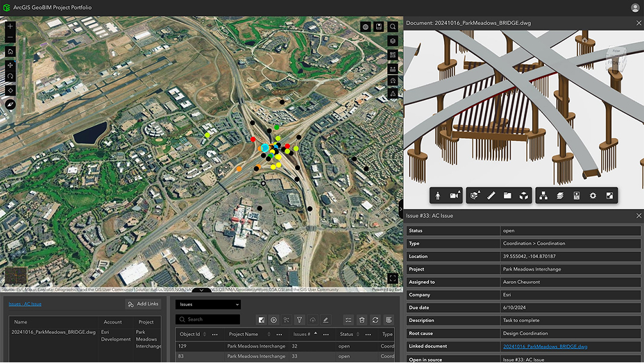Screen dimensions: 644x363
Task: Close the document viewer panel
Action: coord(638,24)
